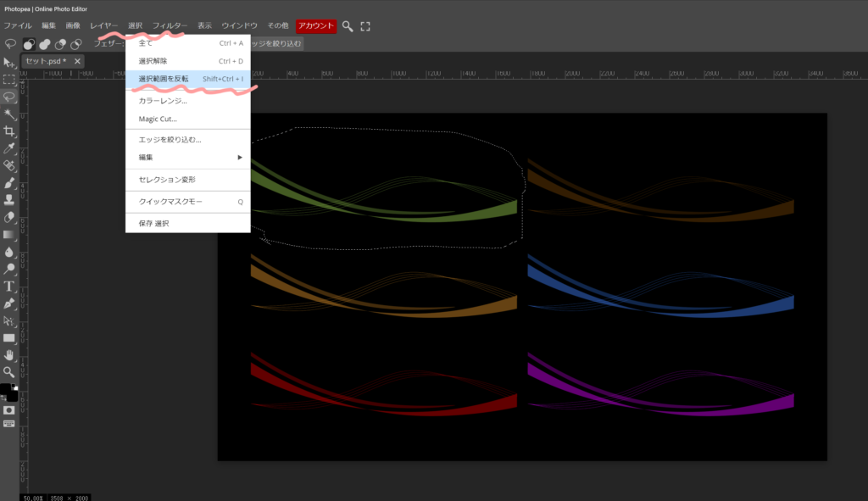Click the search magnifier in menu bar

pyautogui.click(x=348, y=26)
